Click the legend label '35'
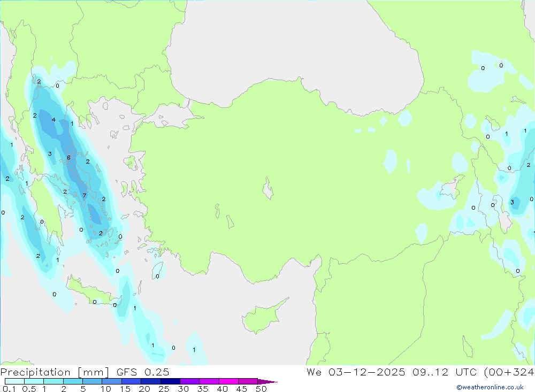 point(203,389)
